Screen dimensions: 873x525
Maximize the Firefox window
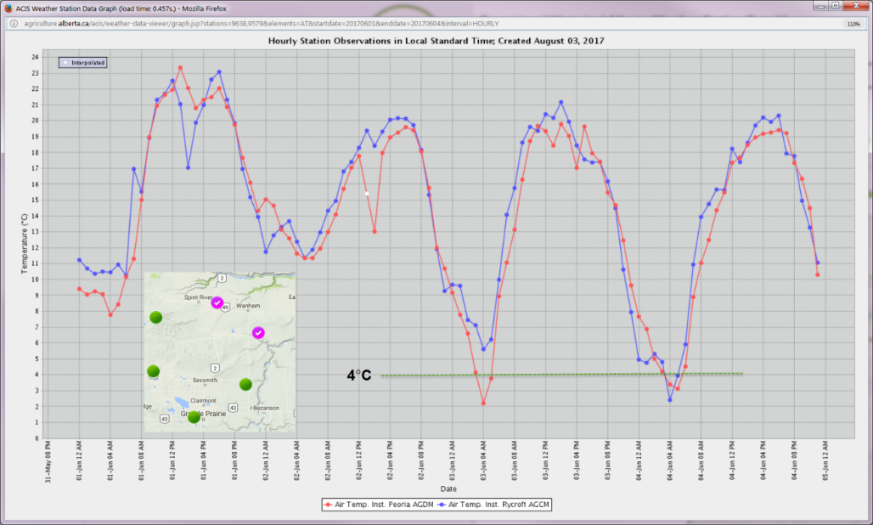[x=836, y=6]
